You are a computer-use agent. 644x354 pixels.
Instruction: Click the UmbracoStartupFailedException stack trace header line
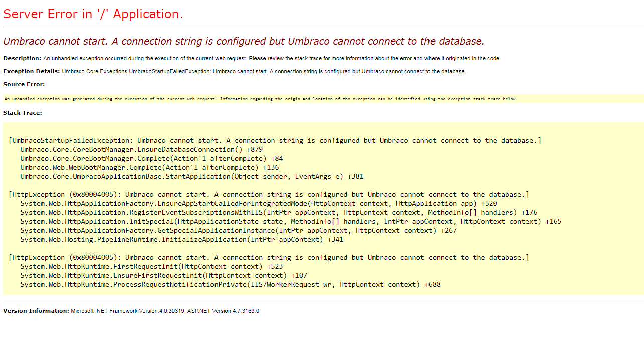click(x=275, y=140)
